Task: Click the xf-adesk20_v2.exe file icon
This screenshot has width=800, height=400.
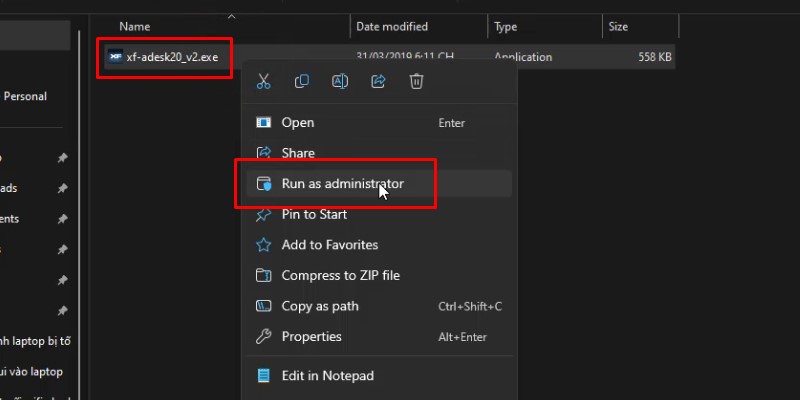Action: pos(115,57)
